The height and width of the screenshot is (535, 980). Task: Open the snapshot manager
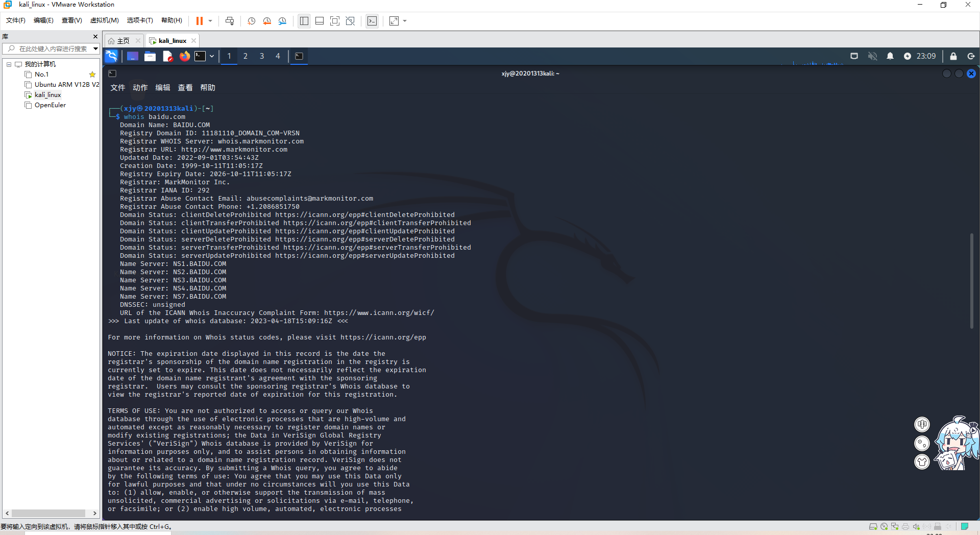tap(283, 21)
